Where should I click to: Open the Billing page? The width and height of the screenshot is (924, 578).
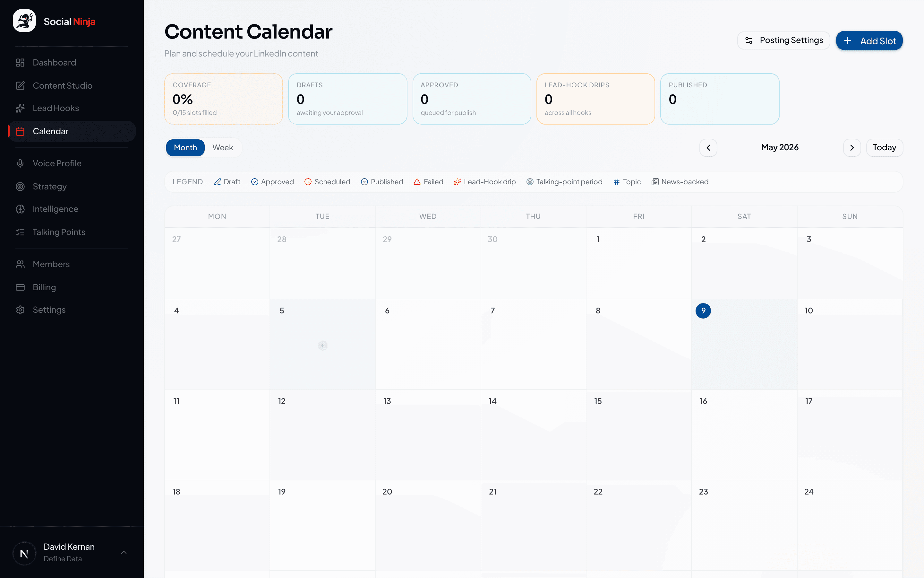click(72, 287)
